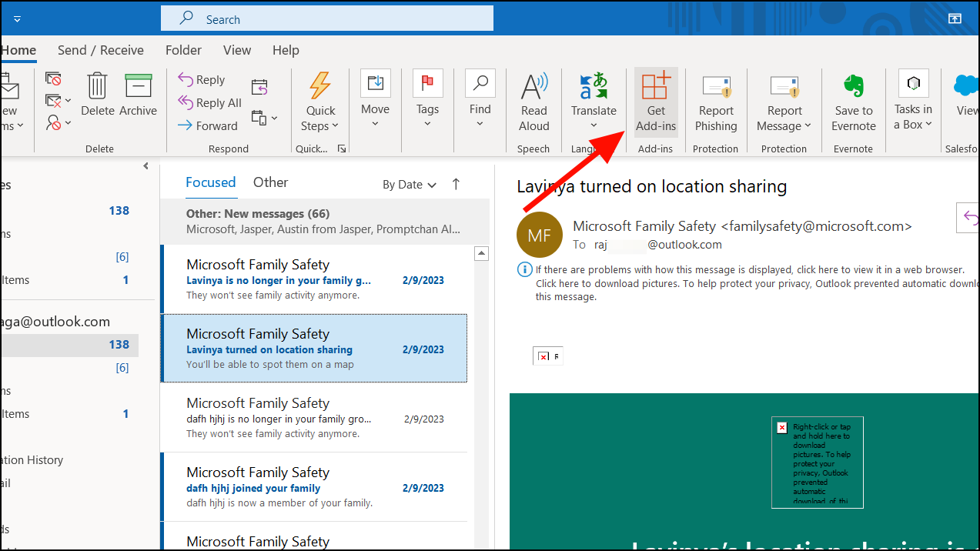
Task: Archive the selected message
Action: pyautogui.click(x=139, y=95)
